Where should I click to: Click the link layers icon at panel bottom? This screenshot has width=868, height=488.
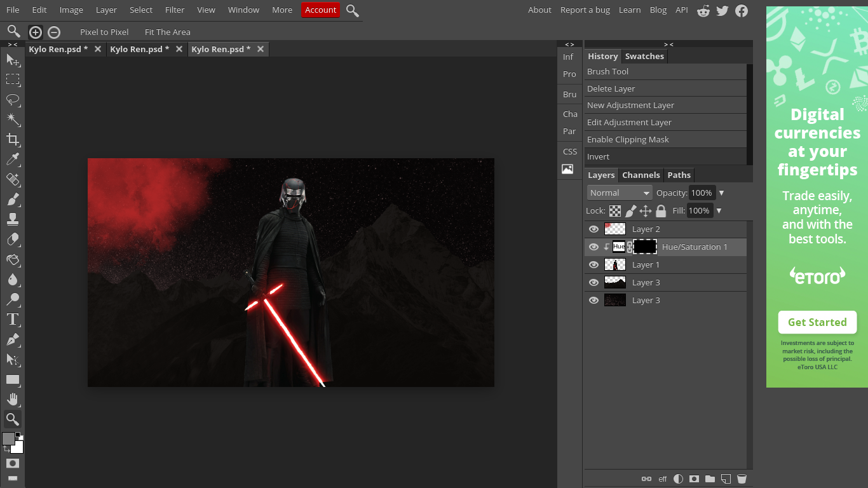coord(646,479)
